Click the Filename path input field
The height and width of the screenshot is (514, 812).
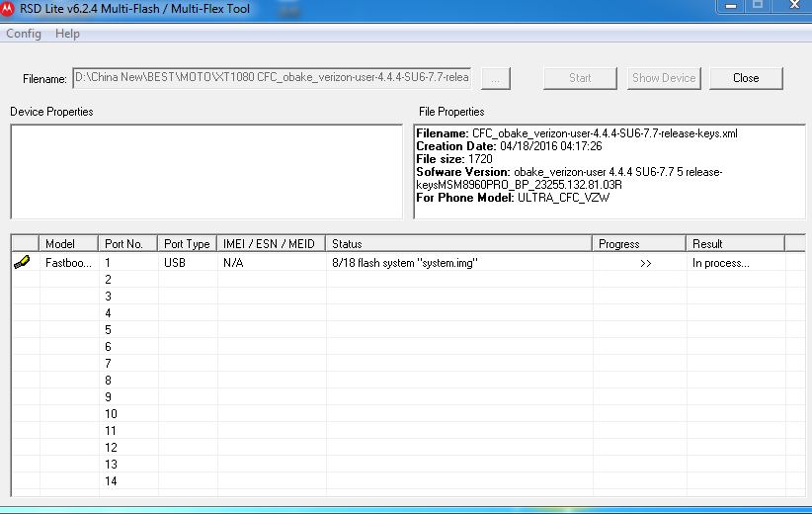point(272,78)
